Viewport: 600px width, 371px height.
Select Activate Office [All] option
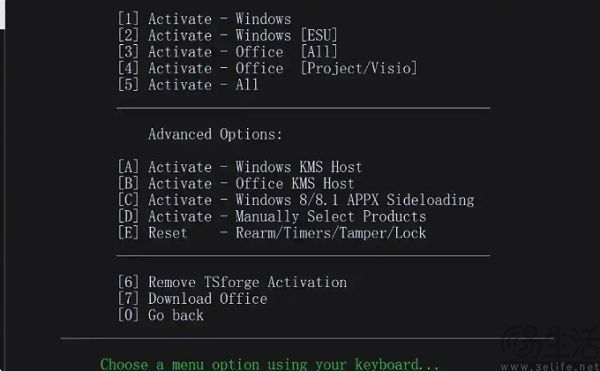tap(227, 52)
